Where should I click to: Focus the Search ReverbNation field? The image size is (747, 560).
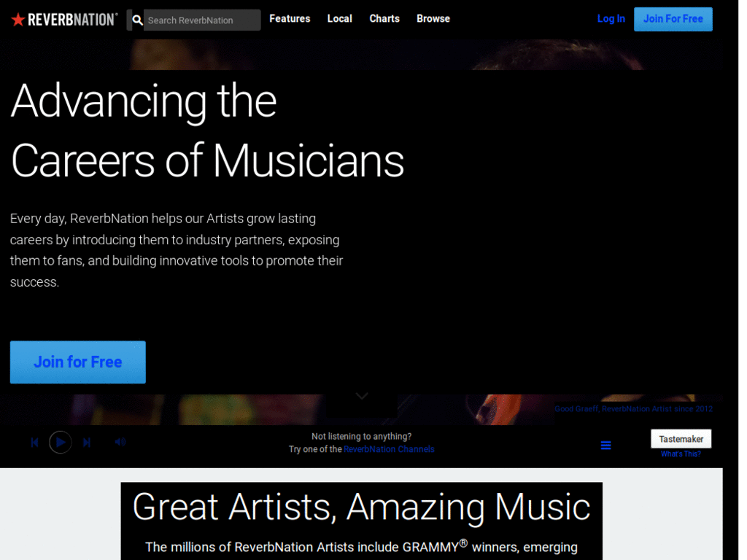202,20
